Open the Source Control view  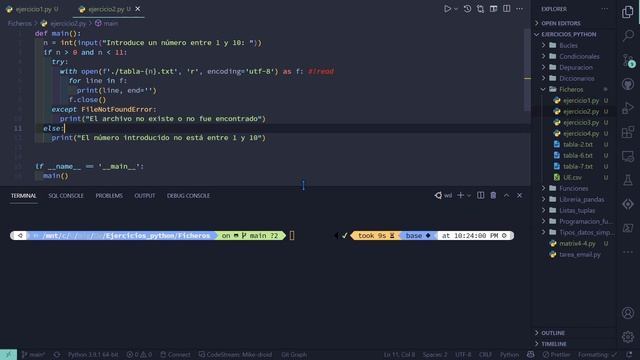point(628,60)
